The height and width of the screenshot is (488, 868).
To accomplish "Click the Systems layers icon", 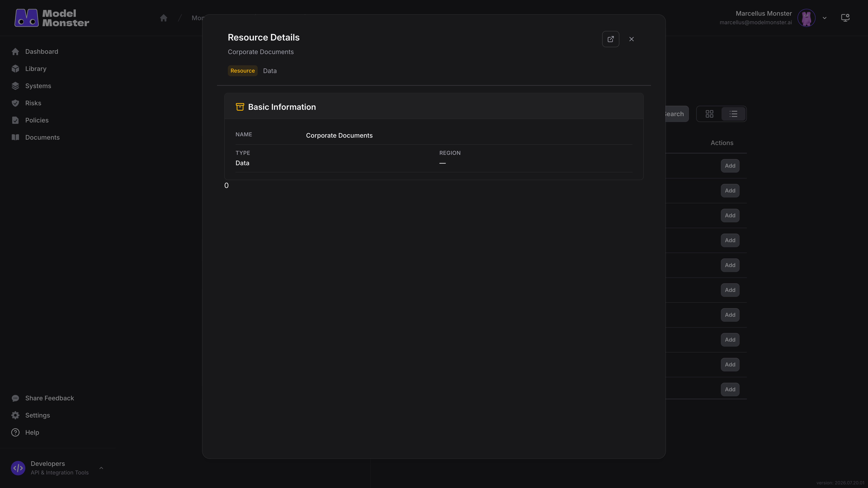I will coord(15,86).
